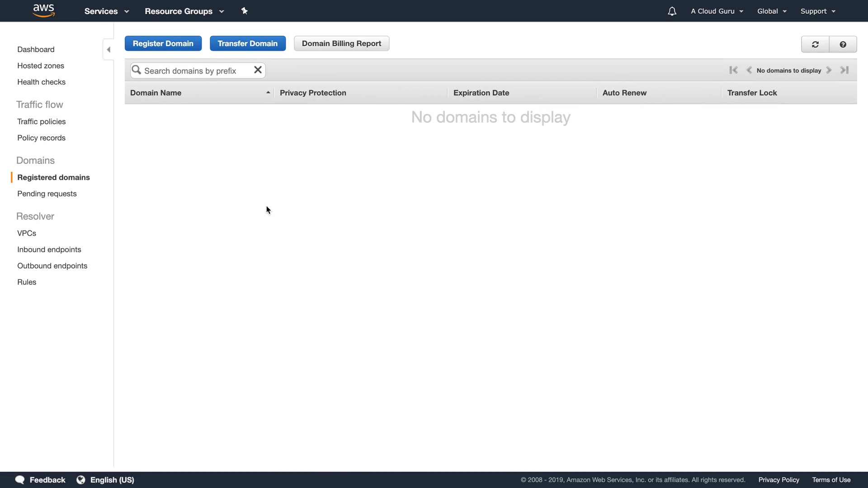The height and width of the screenshot is (488, 868).
Task: Open Pending requests in sidebar
Action: click(x=47, y=193)
